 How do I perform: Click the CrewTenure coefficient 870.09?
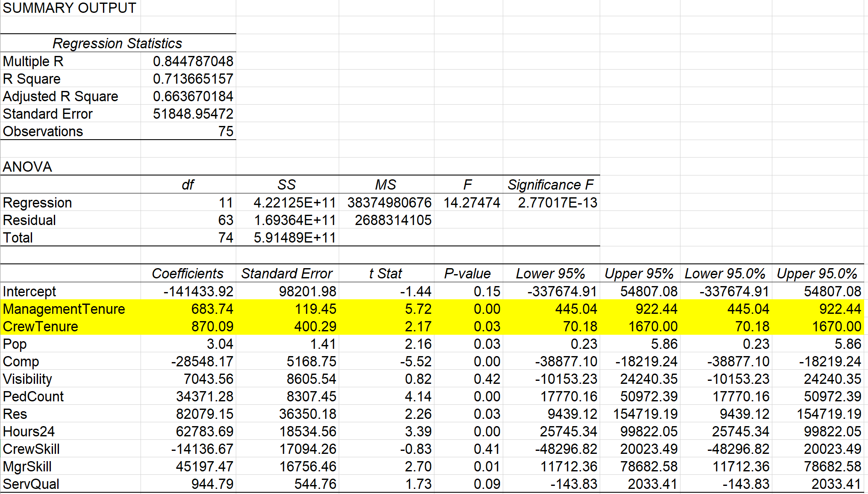212,326
